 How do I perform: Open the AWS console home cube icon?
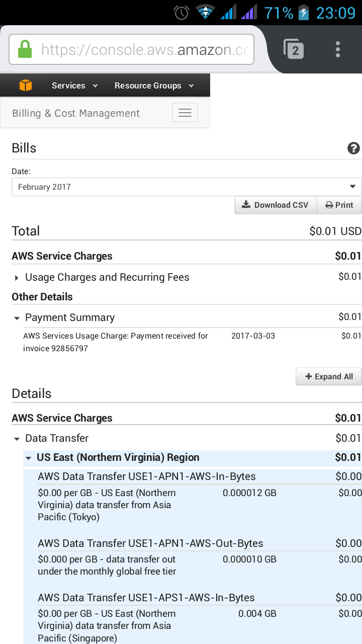tap(26, 86)
